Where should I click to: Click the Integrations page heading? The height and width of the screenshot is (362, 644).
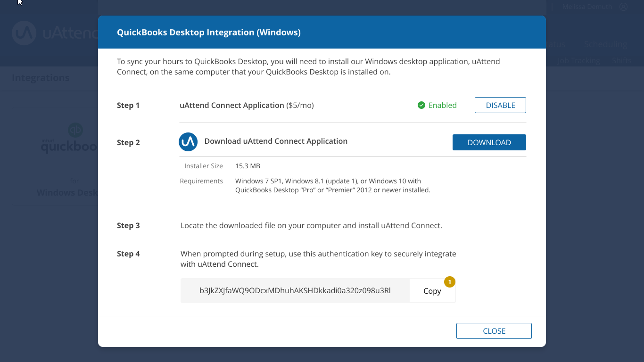41,78
